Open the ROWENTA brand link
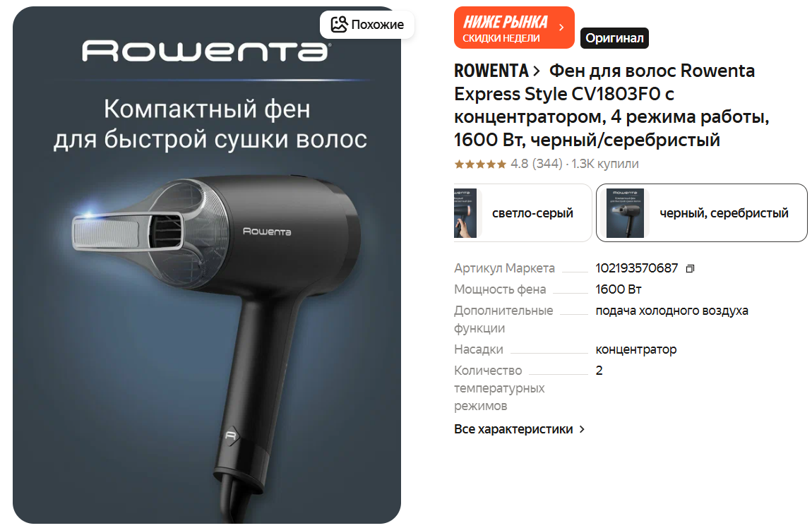Screen dimensions: 812x528 [491, 71]
